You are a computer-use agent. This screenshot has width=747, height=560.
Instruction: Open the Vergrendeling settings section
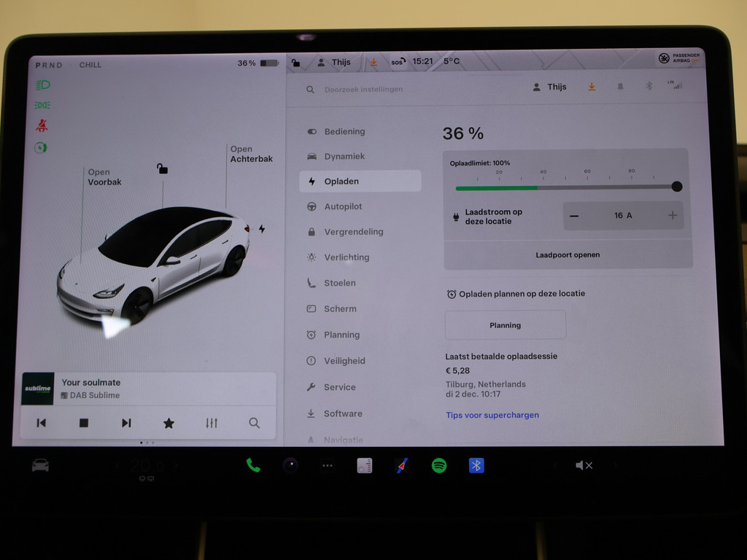click(x=353, y=232)
